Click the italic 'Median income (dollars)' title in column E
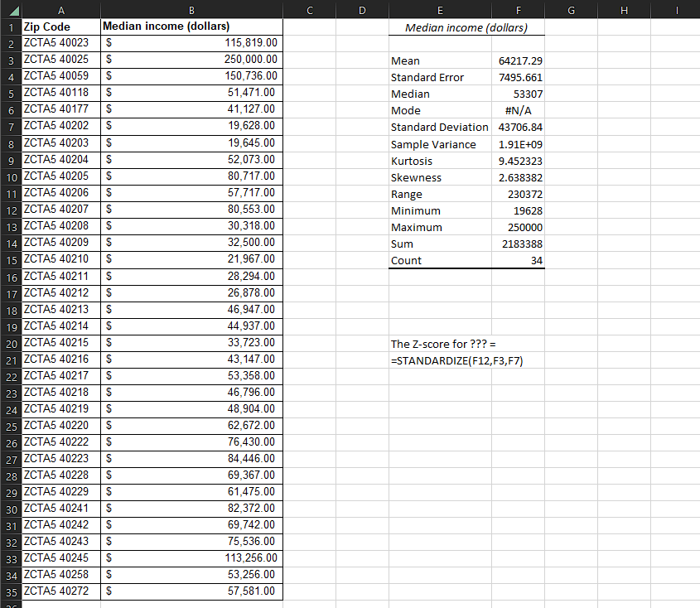This screenshot has width=700, height=608. (x=466, y=27)
